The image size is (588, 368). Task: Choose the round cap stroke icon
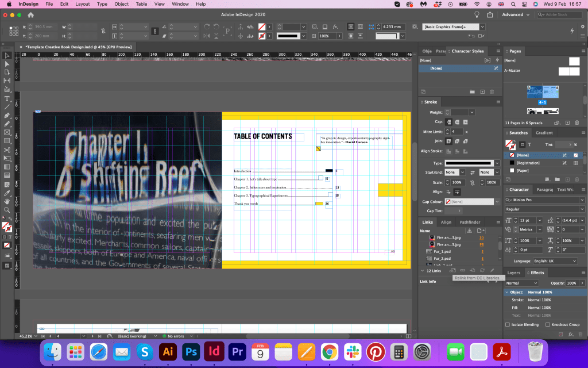click(x=457, y=122)
